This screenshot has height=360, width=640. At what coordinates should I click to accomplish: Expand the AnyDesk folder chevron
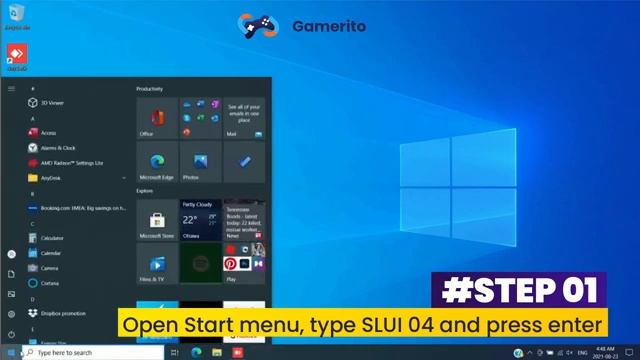(x=124, y=178)
